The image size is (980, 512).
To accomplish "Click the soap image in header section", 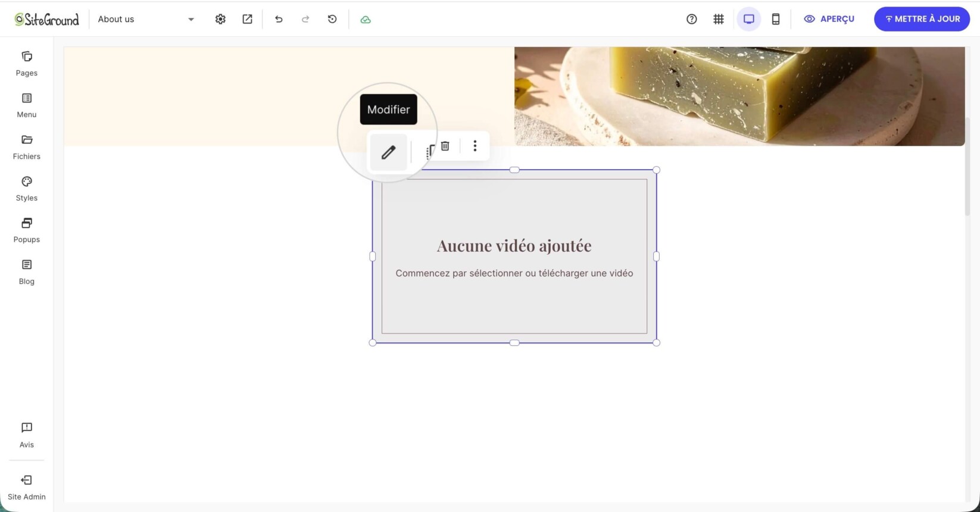I will pyautogui.click(x=739, y=96).
